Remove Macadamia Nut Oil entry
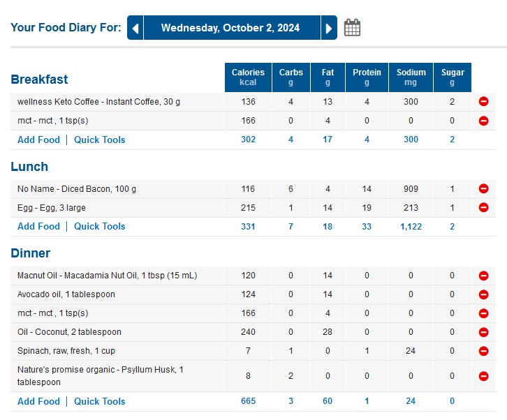Screen dimensions: 507x420 483,276
